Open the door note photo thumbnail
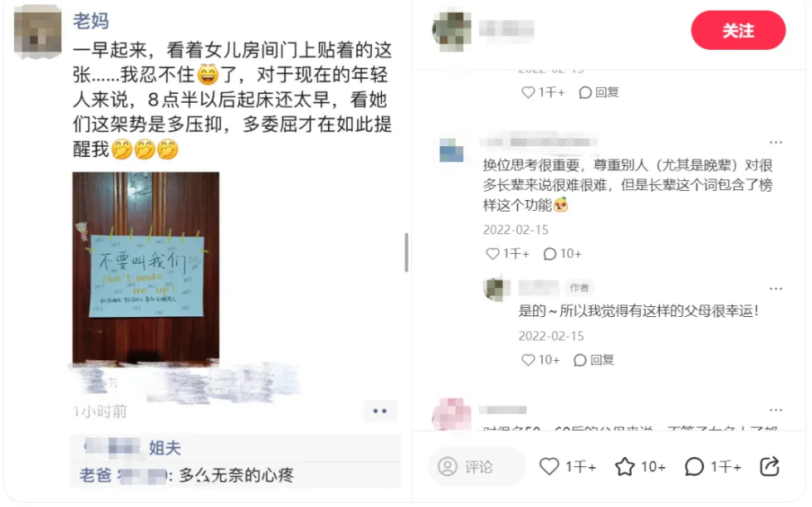Screen dimensions: 812x507 pos(145,267)
